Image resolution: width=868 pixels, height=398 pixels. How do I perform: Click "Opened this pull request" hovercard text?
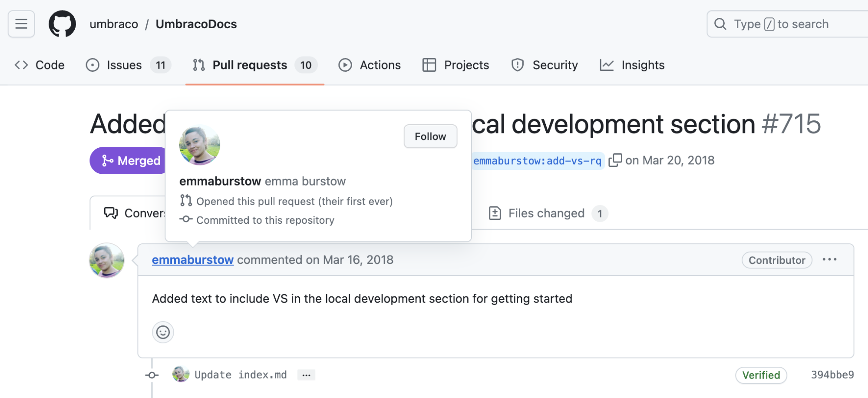tap(294, 201)
